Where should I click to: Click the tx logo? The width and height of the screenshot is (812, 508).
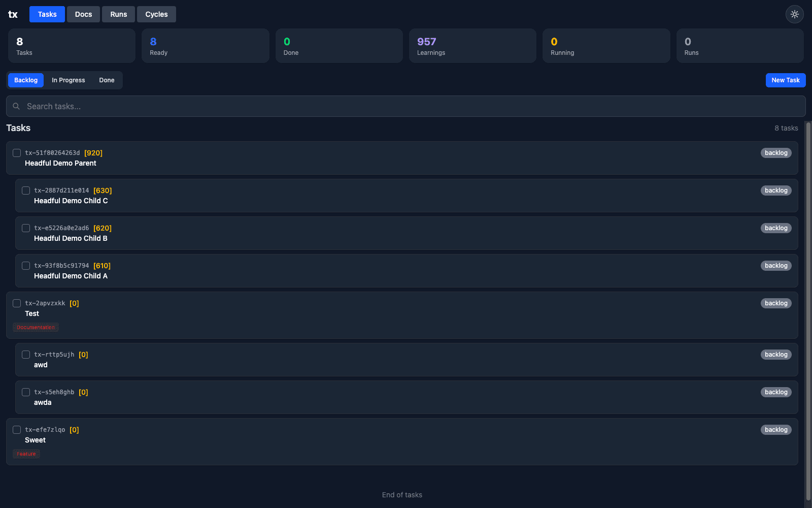tap(13, 14)
